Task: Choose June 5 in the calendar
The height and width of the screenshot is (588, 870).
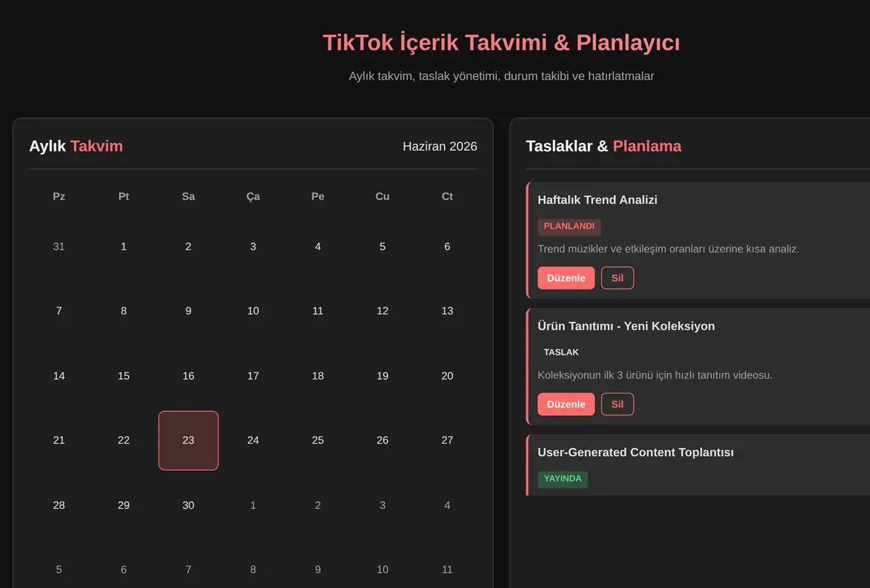Action: [x=383, y=247]
